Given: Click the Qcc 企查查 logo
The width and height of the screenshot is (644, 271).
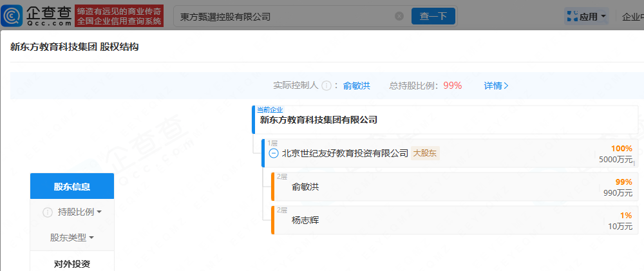Looking at the screenshot, I should click(x=39, y=16).
